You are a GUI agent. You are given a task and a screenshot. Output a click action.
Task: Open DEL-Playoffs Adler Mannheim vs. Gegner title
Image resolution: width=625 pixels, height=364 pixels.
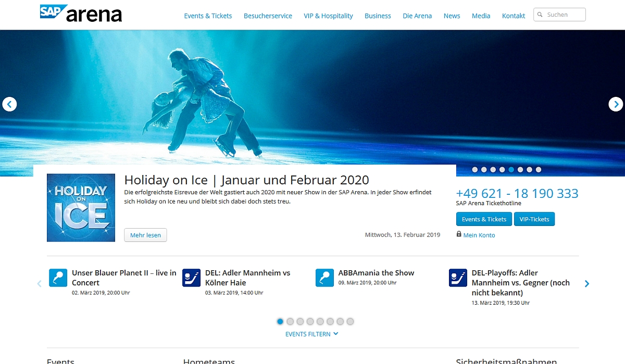pyautogui.click(x=521, y=283)
